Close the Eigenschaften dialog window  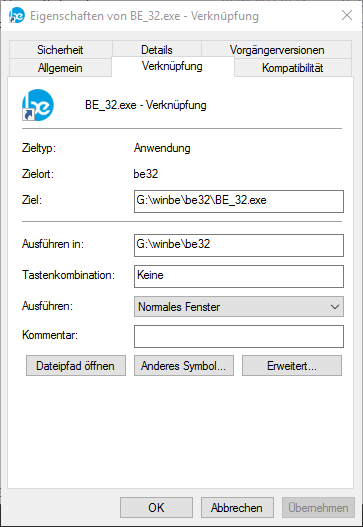point(347,15)
